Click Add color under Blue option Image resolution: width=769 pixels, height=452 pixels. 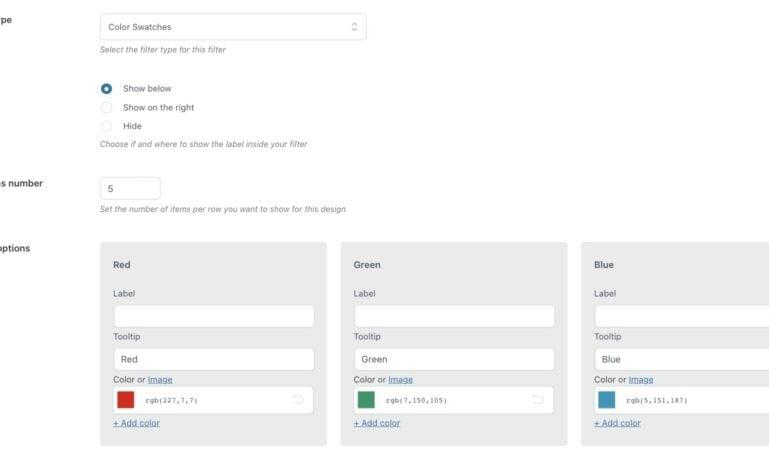coord(617,423)
